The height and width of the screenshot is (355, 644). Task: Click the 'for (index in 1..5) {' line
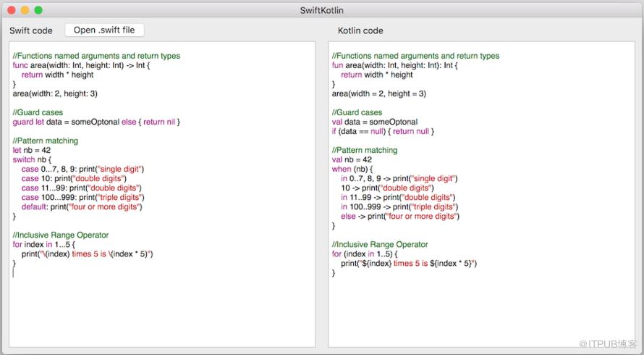coord(365,254)
